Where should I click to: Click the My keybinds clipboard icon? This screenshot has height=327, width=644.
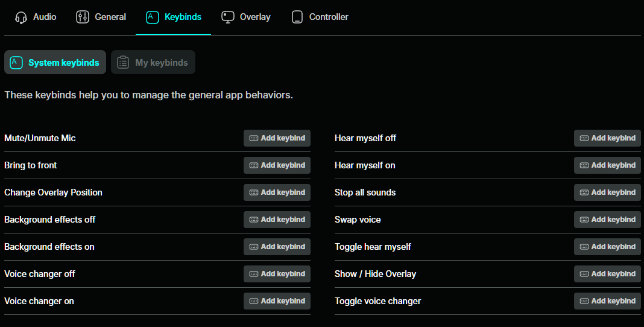pyautogui.click(x=123, y=62)
